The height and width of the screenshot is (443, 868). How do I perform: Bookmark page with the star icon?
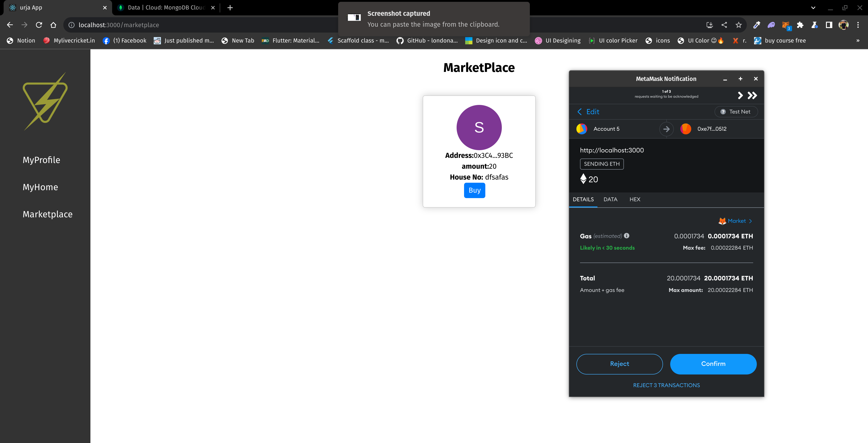(739, 25)
